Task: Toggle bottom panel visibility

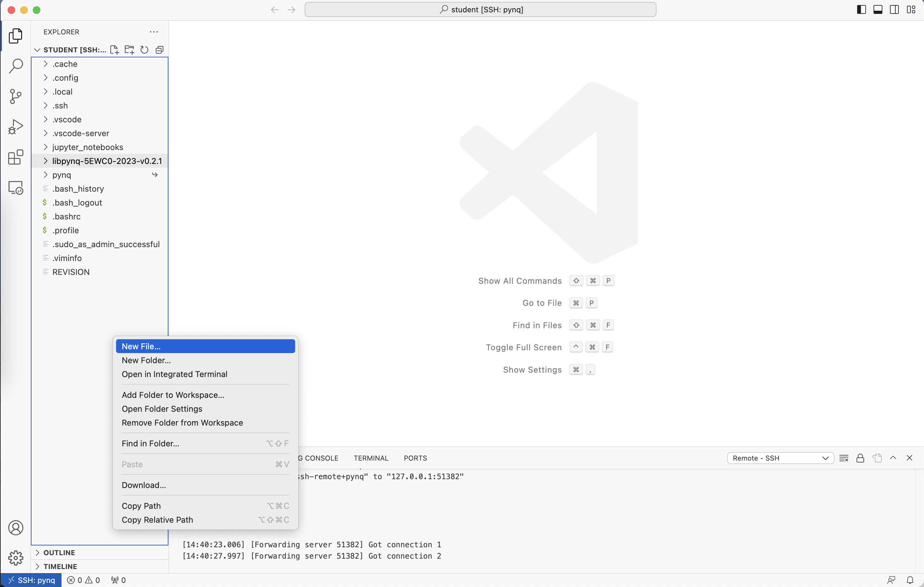Action: click(x=878, y=9)
